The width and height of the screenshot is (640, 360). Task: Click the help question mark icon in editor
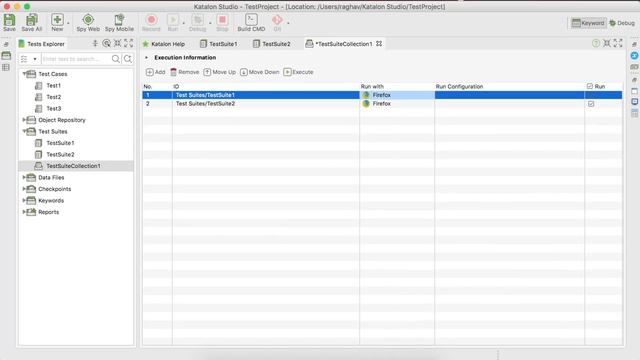pyautogui.click(x=596, y=43)
